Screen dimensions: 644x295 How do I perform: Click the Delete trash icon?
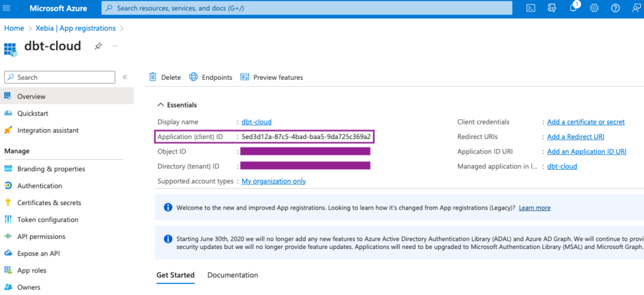[x=153, y=77]
